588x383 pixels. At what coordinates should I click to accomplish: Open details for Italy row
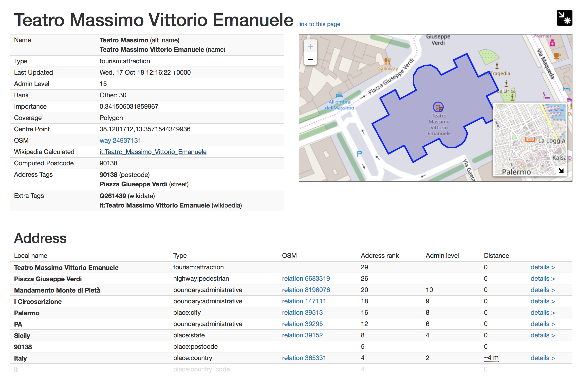tap(543, 358)
